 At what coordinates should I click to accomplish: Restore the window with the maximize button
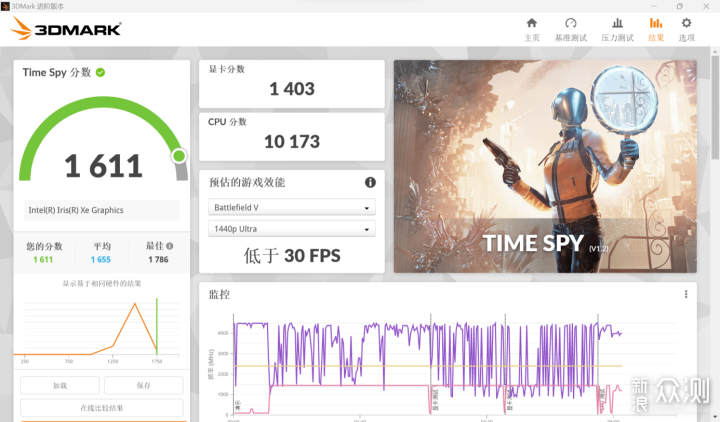[x=680, y=6]
